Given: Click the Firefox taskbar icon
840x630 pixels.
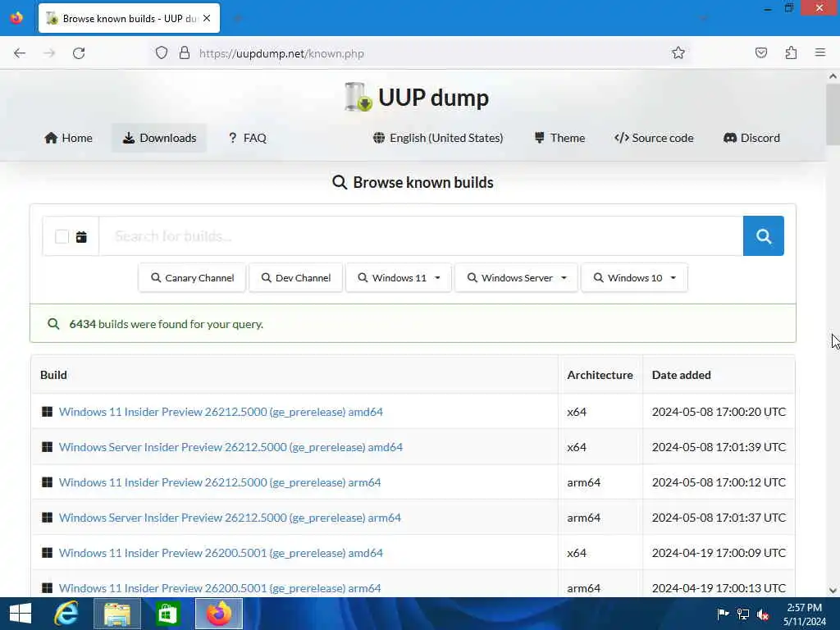Looking at the screenshot, I should click(x=218, y=614).
